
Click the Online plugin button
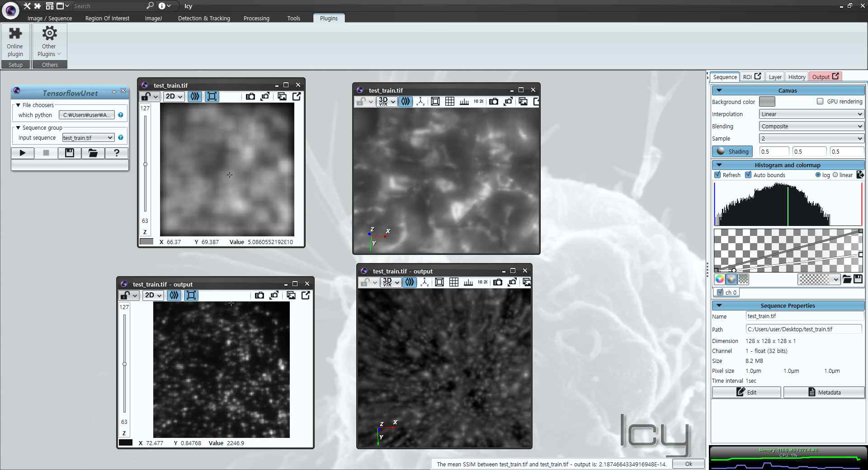click(15, 41)
